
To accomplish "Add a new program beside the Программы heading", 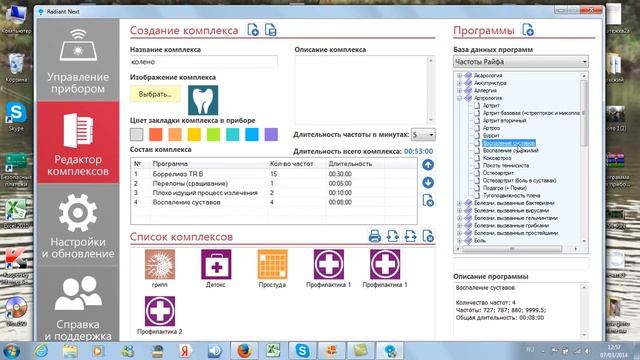I will (528, 30).
